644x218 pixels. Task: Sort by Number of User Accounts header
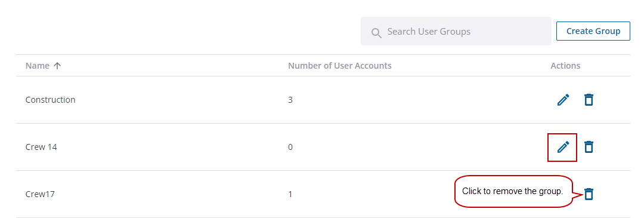point(340,66)
